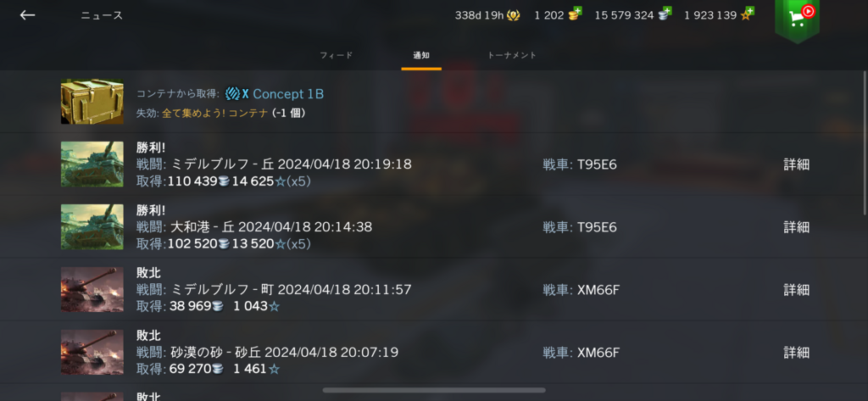Tap the 全て集めよう! コンテナ text
868x401 pixels.
[x=215, y=113]
